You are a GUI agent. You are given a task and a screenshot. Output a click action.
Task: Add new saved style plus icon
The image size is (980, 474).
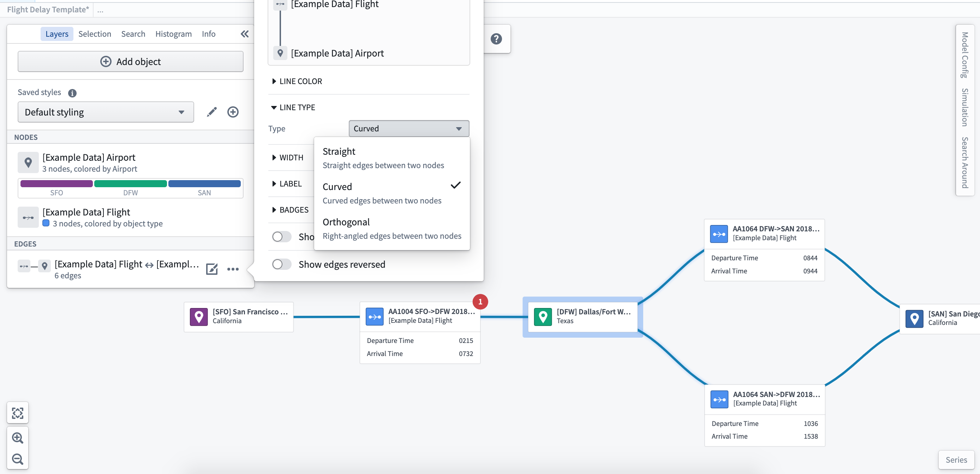click(x=233, y=112)
